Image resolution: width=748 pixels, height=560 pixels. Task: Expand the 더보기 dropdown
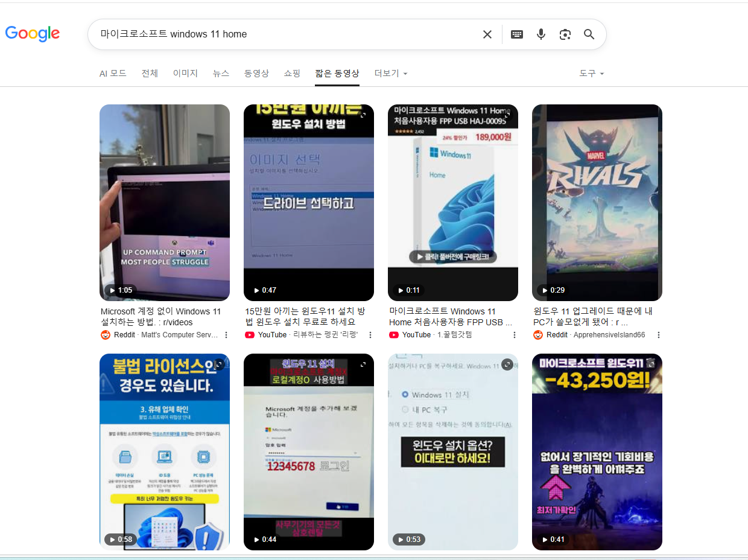click(x=391, y=74)
